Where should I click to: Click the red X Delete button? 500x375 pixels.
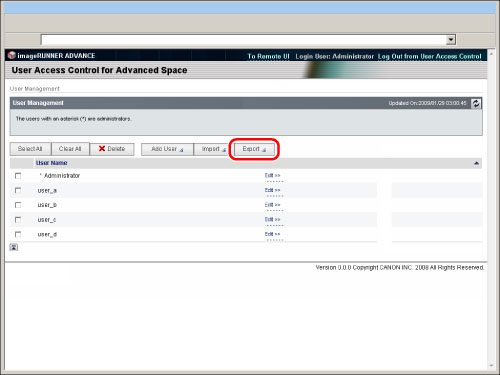click(112, 149)
